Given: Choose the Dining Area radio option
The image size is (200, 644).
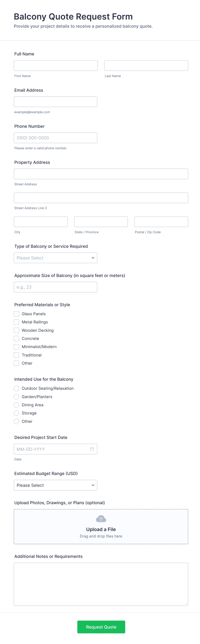Looking at the screenshot, I should tap(17, 405).
